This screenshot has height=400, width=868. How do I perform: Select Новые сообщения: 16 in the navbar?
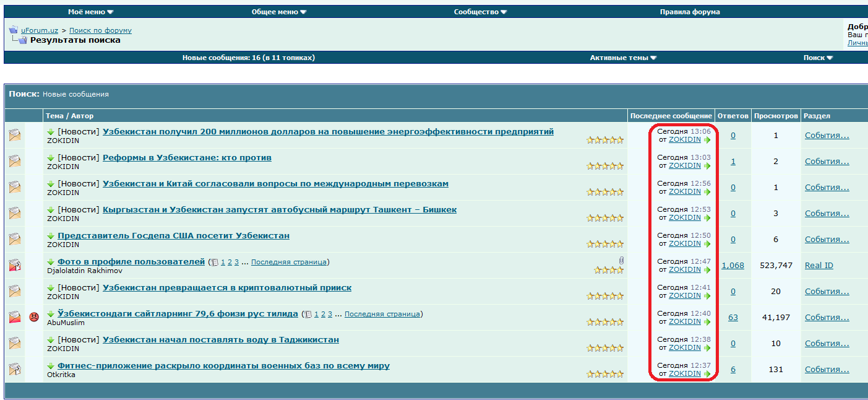[248, 58]
